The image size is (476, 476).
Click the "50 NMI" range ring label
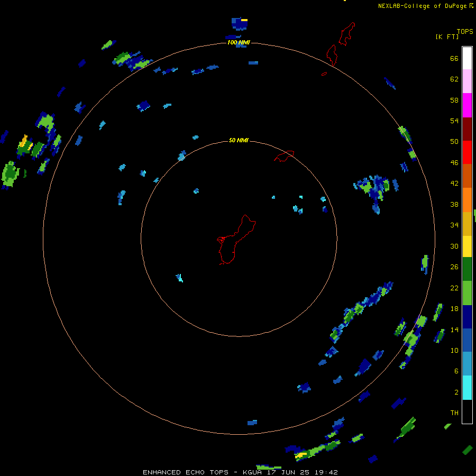[x=239, y=140]
